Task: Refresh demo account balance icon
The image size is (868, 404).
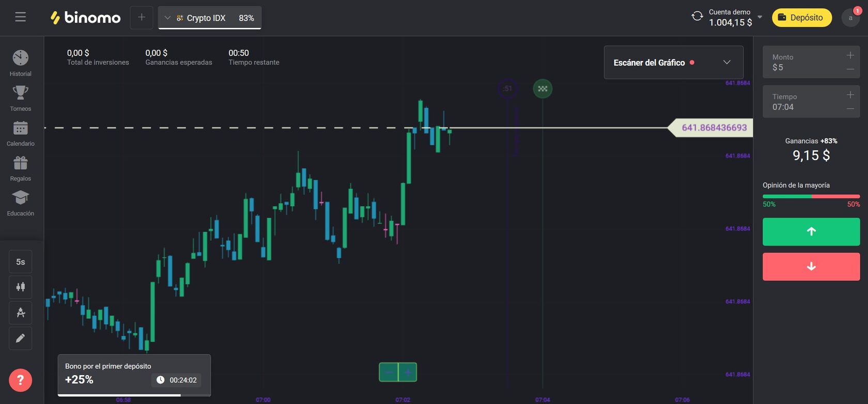Action: (697, 16)
